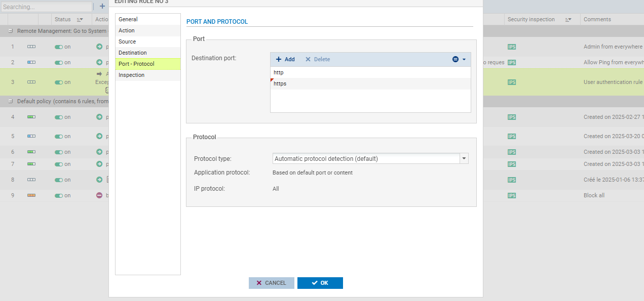This screenshot has height=301, width=644.
Task: Select the https port entry
Action: pos(280,84)
